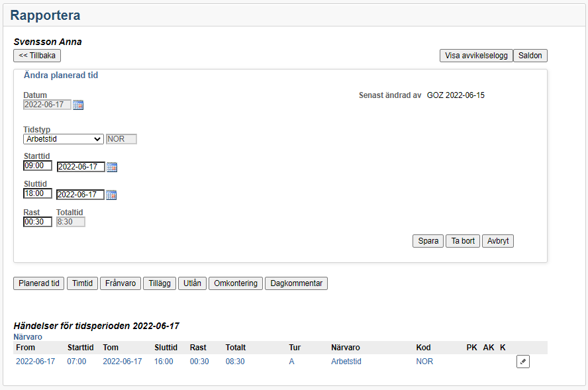Open calendar picker next to Starttid date
The height and width of the screenshot is (390, 588).
[x=111, y=167]
